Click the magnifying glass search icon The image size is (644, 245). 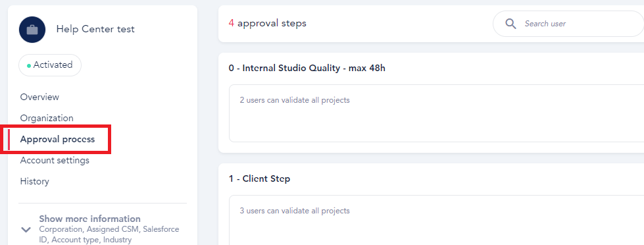coord(510,24)
